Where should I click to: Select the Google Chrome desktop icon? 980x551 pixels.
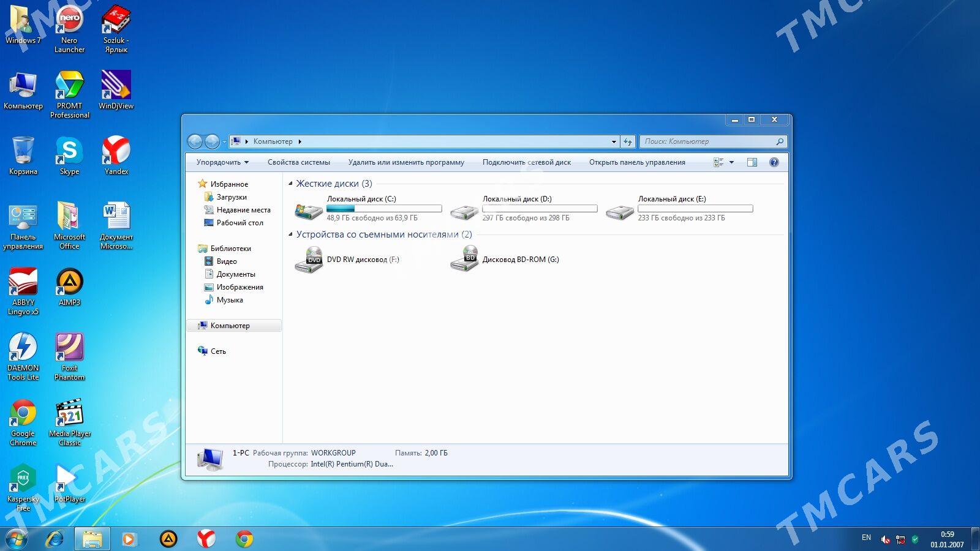pos(23,422)
